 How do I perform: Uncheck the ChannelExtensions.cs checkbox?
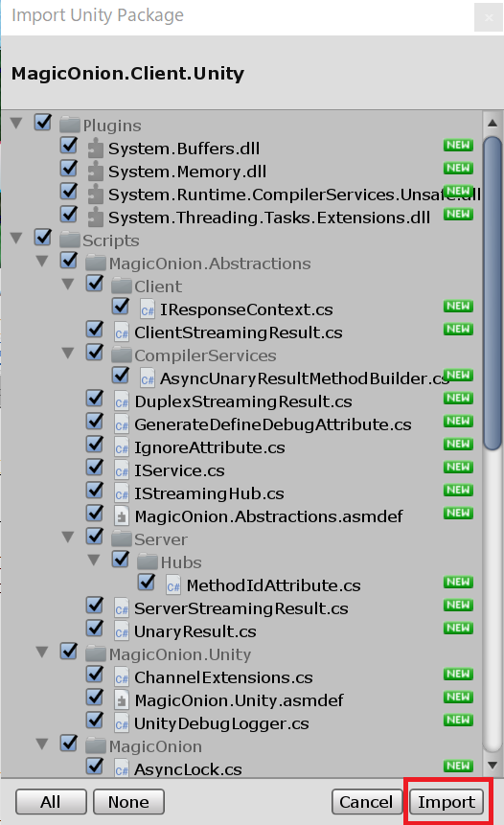(94, 676)
